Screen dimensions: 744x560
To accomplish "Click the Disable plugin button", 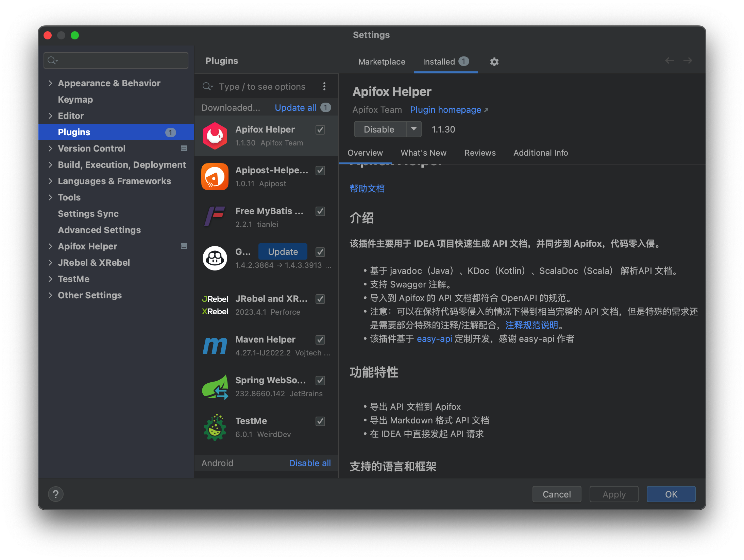I will [x=380, y=129].
